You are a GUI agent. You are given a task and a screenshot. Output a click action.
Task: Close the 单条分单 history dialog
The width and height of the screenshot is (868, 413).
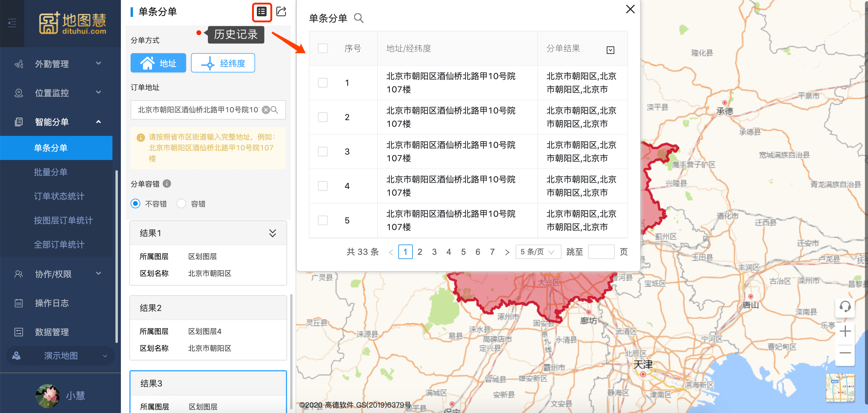point(630,9)
